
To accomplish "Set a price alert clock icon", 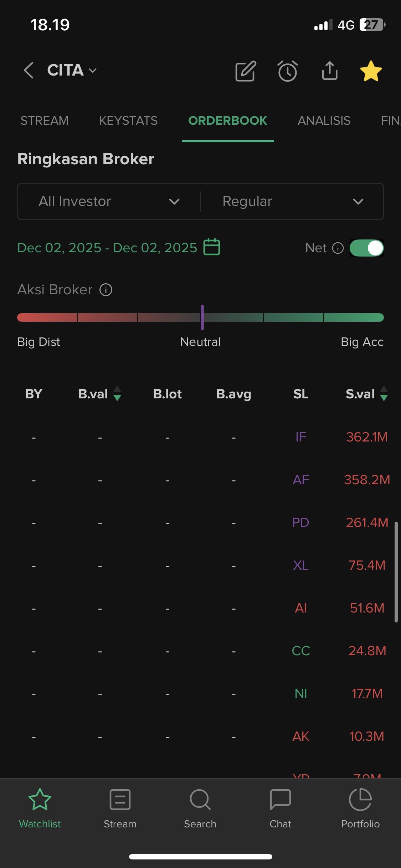I will (287, 71).
